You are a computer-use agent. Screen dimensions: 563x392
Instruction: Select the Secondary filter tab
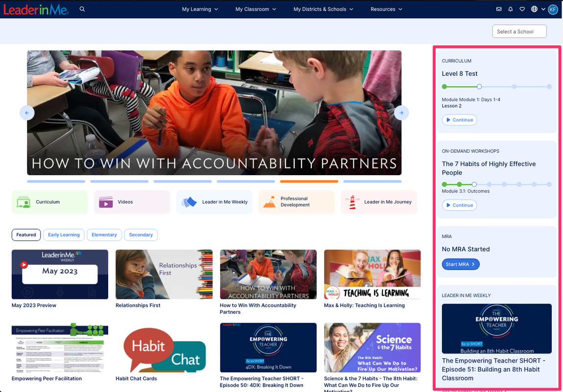(141, 235)
